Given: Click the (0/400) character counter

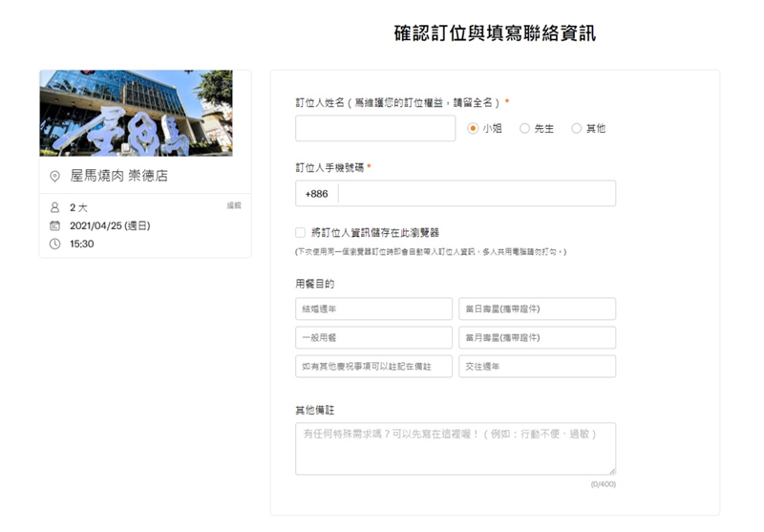Looking at the screenshot, I should click(x=604, y=484).
